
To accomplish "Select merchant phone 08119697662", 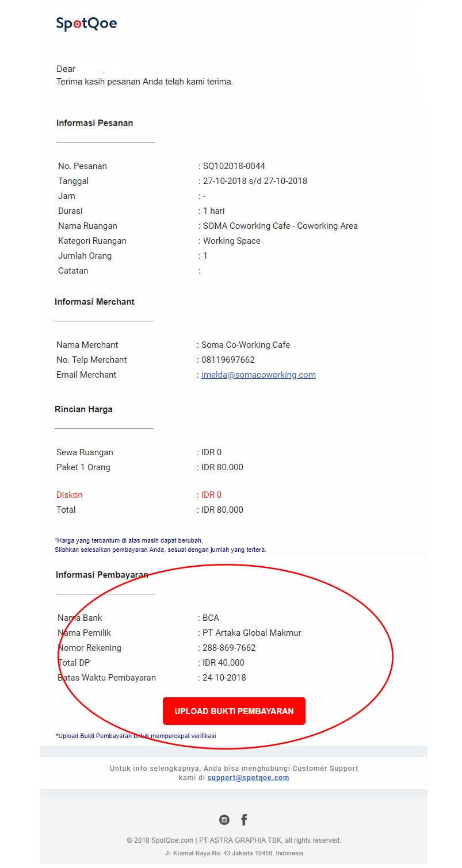I will [x=228, y=360].
